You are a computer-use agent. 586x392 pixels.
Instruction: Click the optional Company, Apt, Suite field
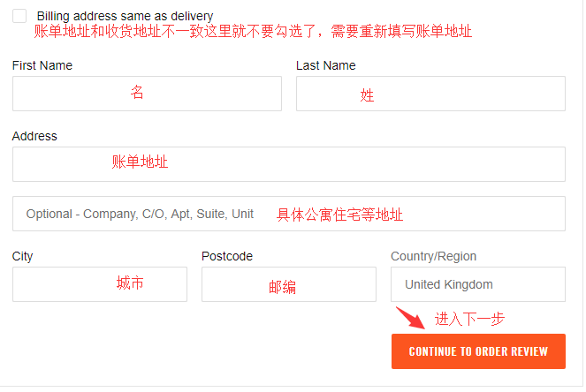pos(141,214)
